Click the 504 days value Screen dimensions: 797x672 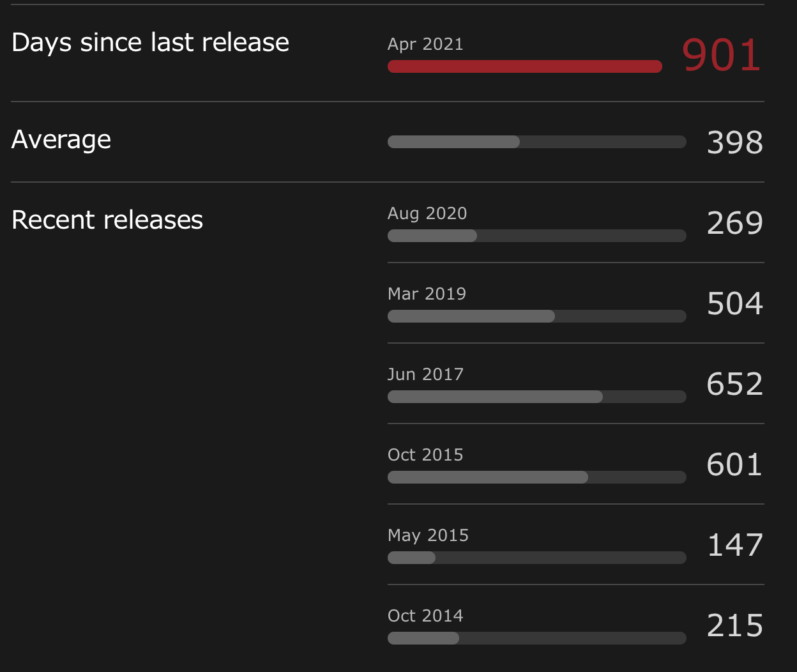pos(735,303)
